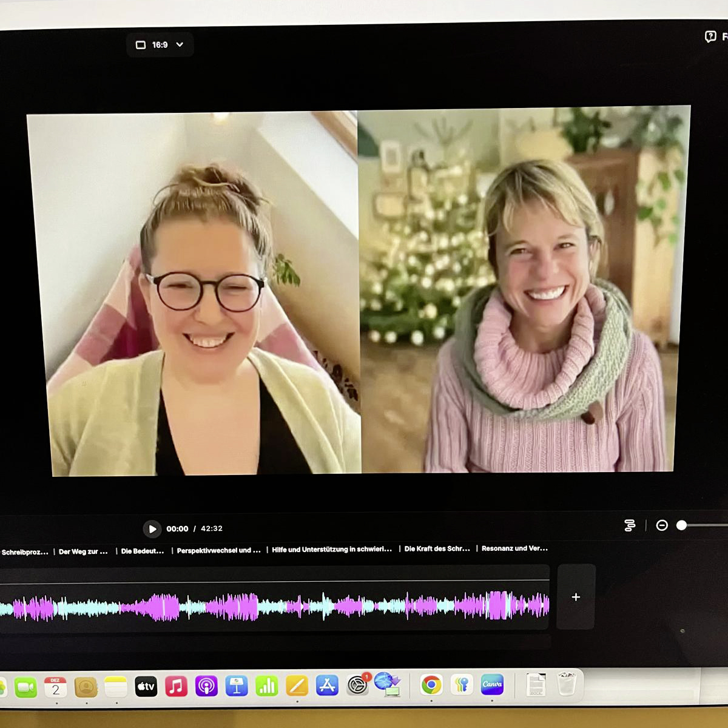
Task: Open the help icon at top right
Action: click(710, 36)
